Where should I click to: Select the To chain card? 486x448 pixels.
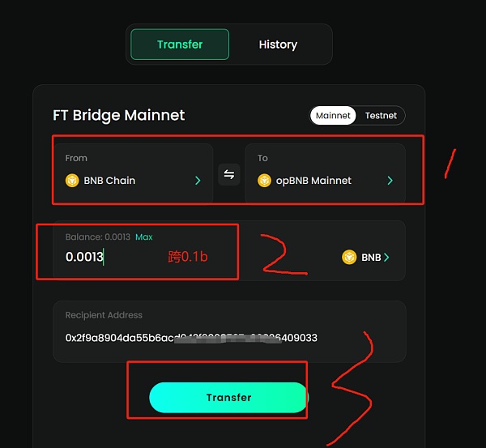[x=324, y=173]
